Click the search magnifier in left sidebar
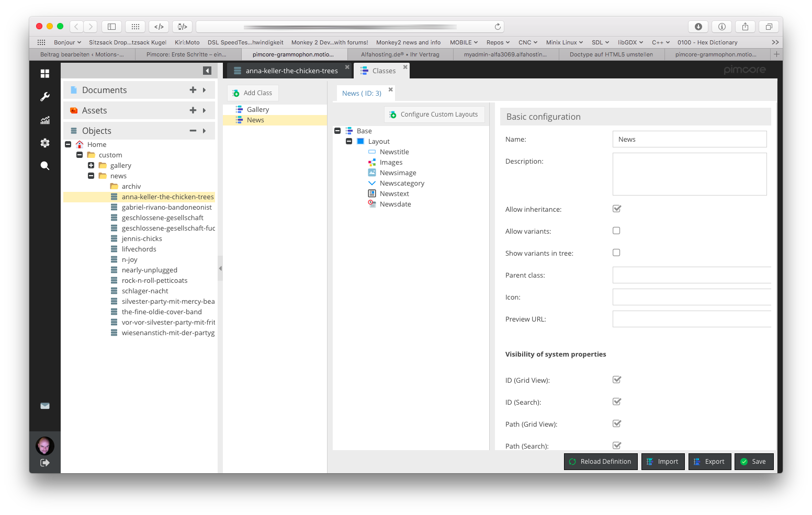 point(45,166)
